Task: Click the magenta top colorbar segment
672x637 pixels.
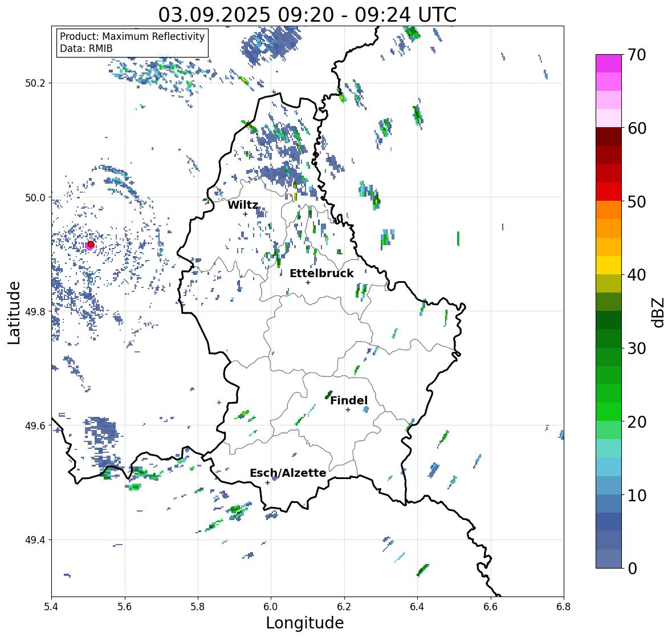Action: 609,63
